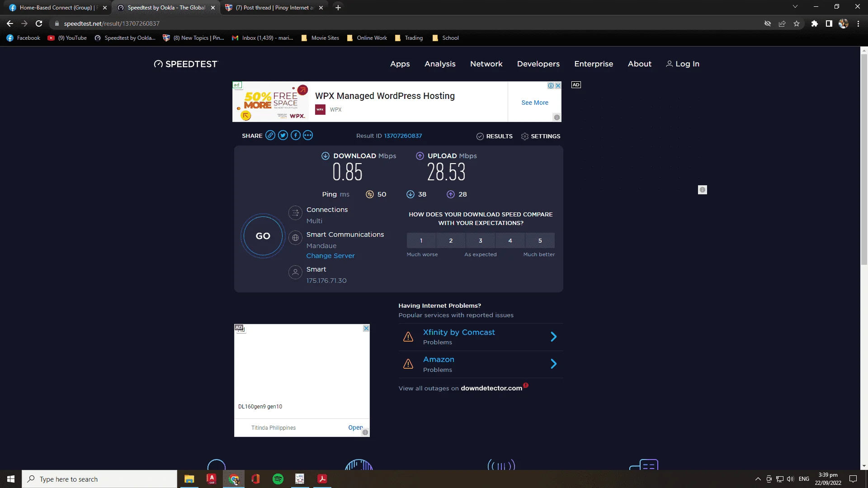The height and width of the screenshot is (488, 868).
Task: Open Chrome three-dot menu
Action: 858,23
